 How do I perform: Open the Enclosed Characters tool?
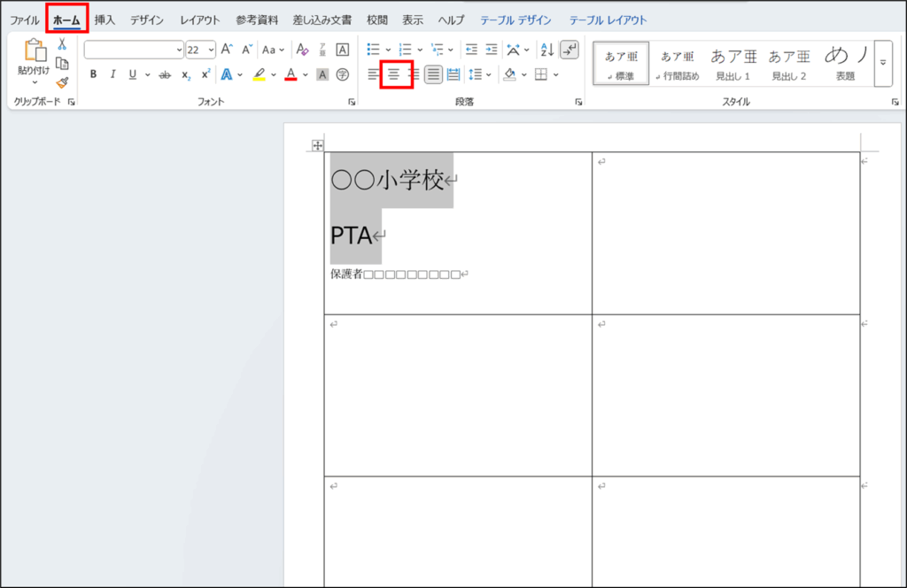(343, 74)
